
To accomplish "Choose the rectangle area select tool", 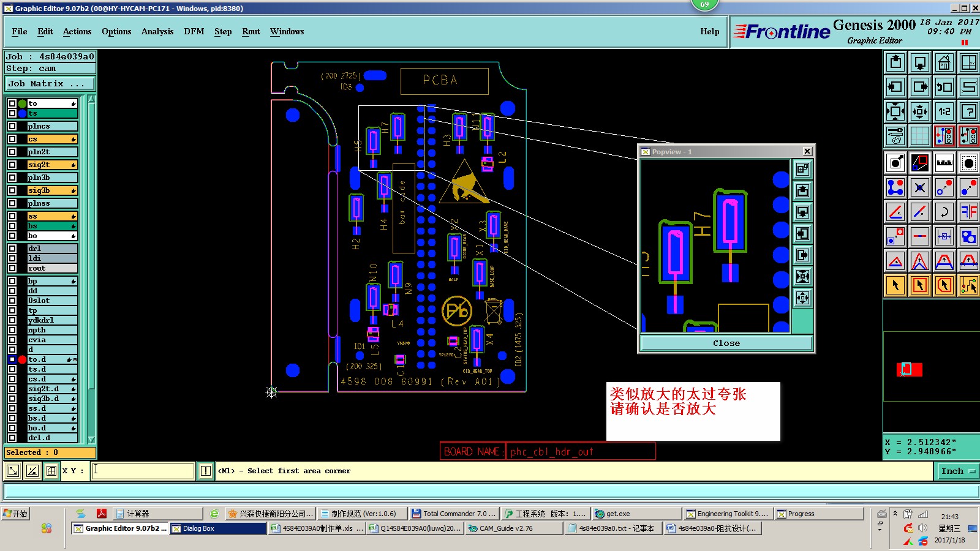I will (x=920, y=285).
